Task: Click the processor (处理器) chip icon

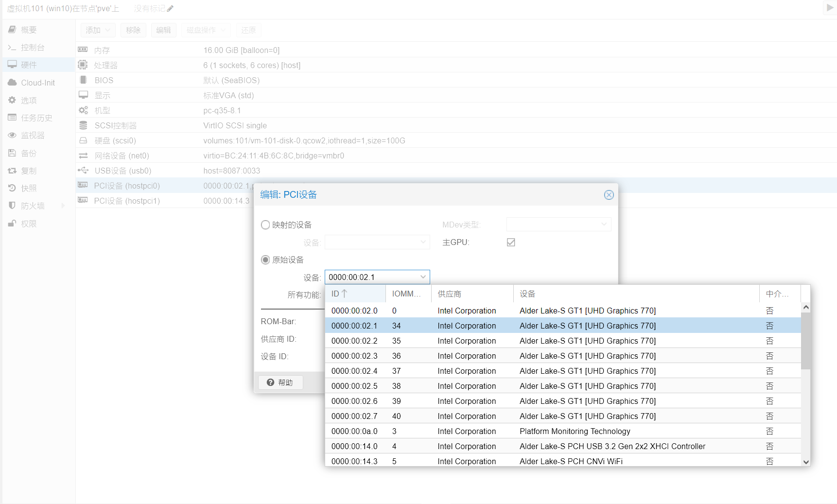Action: (x=83, y=65)
